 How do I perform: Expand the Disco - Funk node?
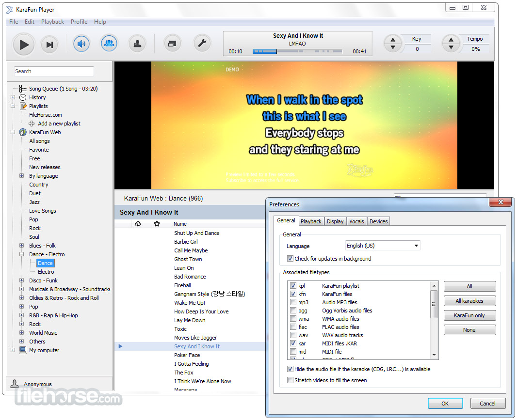(22, 280)
